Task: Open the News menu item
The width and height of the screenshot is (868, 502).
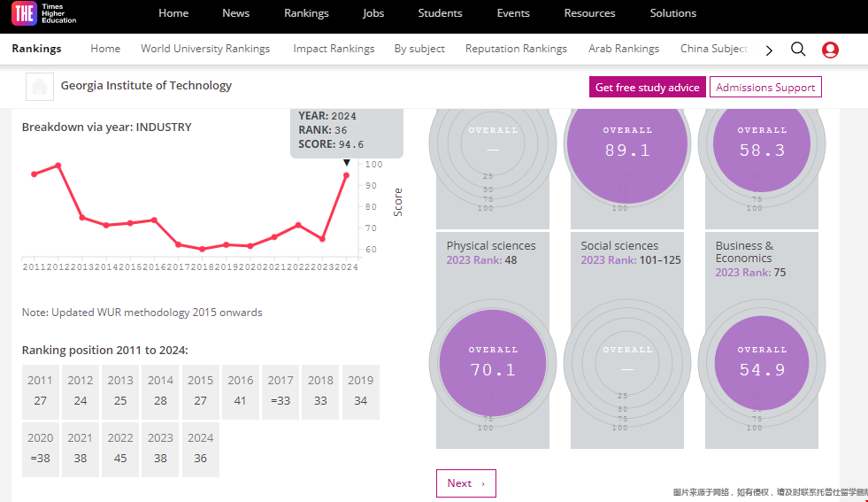Action: coord(236,13)
